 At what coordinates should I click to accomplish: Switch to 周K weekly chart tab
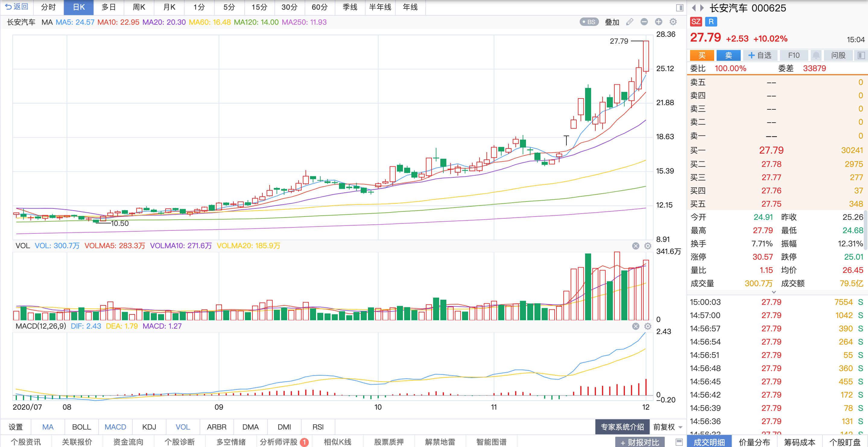pos(139,7)
